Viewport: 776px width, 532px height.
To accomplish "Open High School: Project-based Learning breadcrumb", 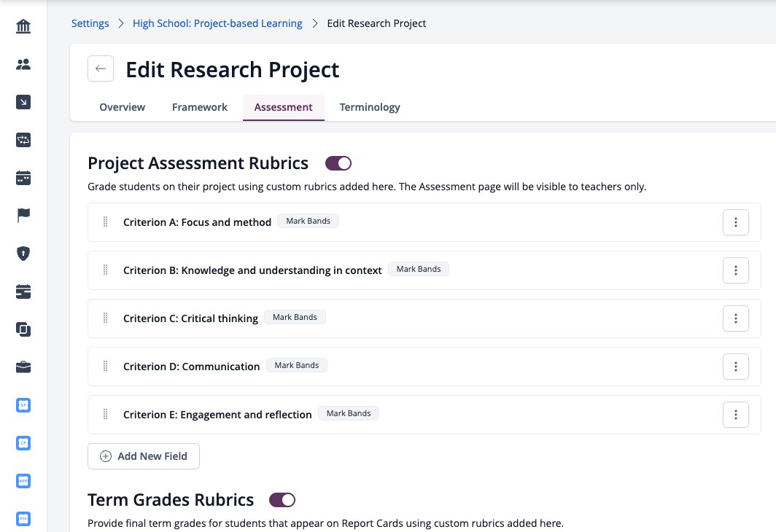I will pyautogui.click(x=217, y=23).
